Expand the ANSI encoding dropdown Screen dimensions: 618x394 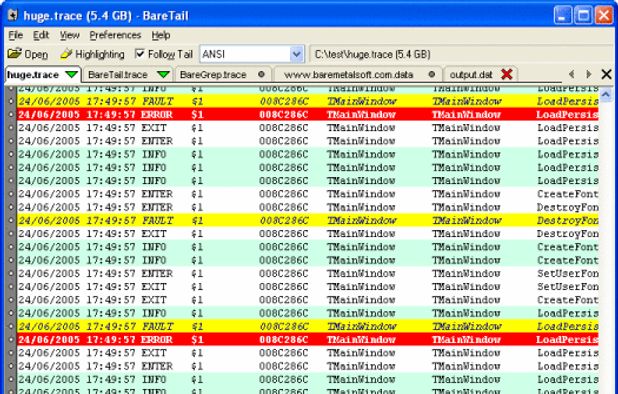(x=296, y=54)
